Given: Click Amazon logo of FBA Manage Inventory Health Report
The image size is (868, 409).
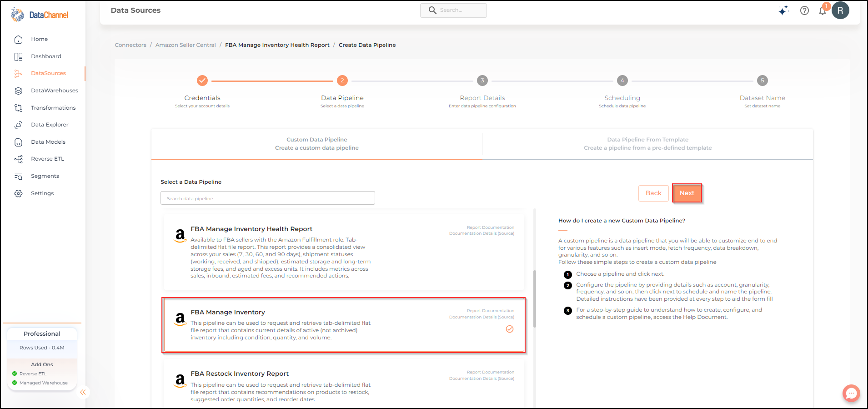Looking at the screenshot, I should pyautogui.click(x=180, y=235).
